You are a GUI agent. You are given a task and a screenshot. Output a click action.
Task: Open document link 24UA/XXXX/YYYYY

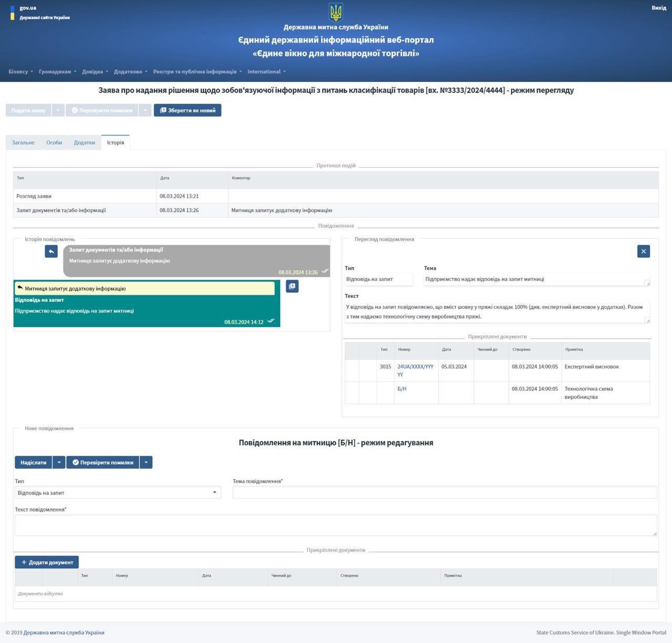(x=415, y=371)
